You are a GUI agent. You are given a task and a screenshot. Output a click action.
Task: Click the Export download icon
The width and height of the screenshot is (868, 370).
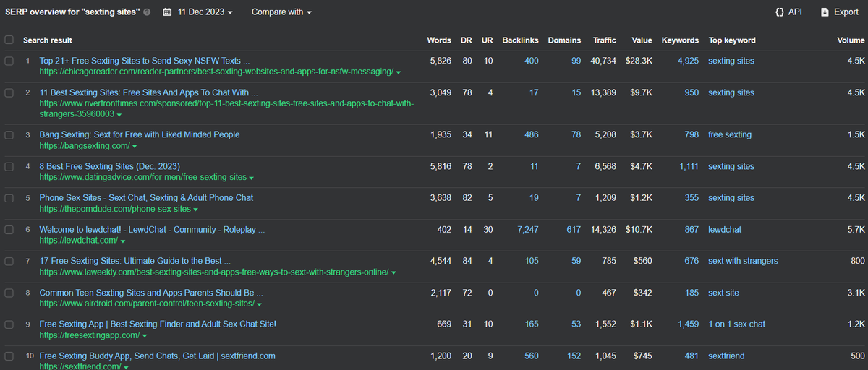825,12
